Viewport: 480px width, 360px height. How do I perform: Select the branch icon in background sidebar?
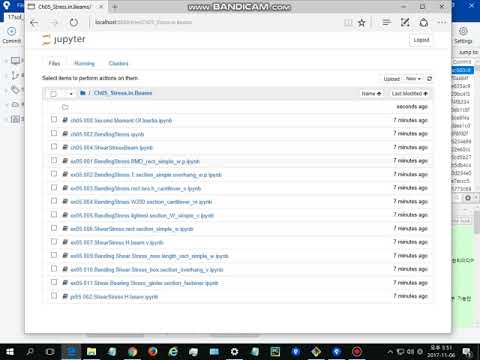tap(15, 75)
